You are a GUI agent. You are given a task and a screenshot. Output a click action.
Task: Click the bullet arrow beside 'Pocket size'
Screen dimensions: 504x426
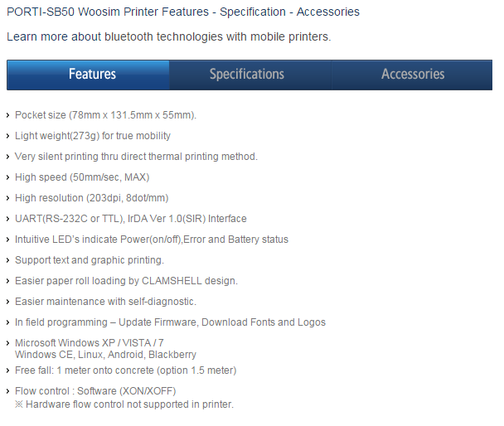tap(8, 115)
